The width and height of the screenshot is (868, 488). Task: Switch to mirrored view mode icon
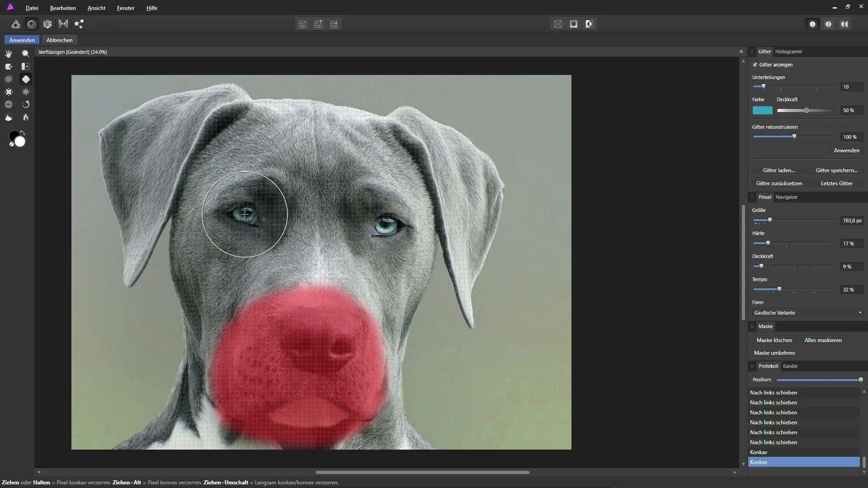tap(844, 24)
